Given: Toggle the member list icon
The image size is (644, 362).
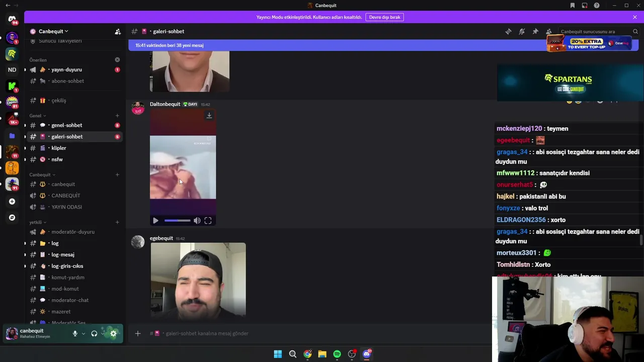Looking at the screenshot, I should click(549, 31).
